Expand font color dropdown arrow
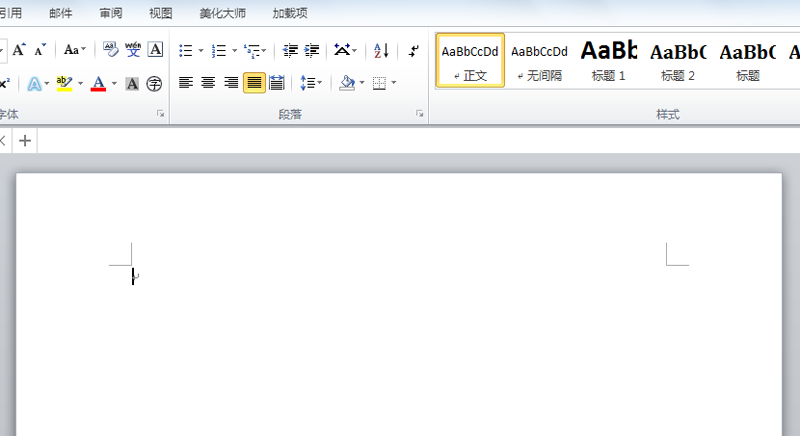Image resolution: width=800 pixels, height=436 pixels. [114, 83]
